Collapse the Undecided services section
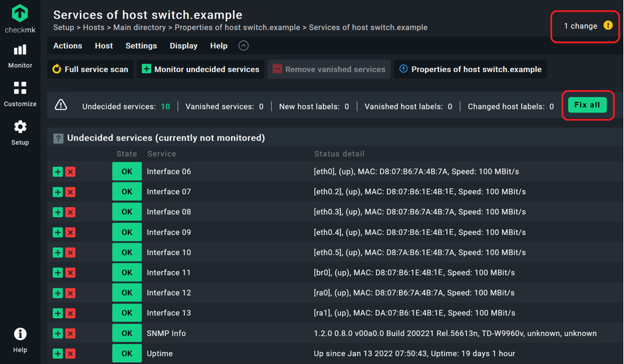This screenshot has height=364, width=624. (59, 138)
